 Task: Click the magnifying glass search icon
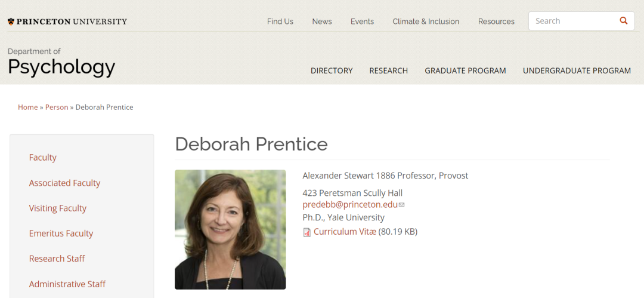[624, 21]
